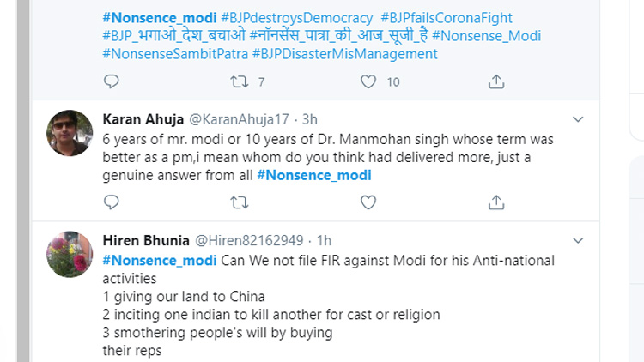Screen dimensions: 644x362
Task: Click #Nonsence_modi hashtag in Hiren's tweet
Action: pos(160,260)
